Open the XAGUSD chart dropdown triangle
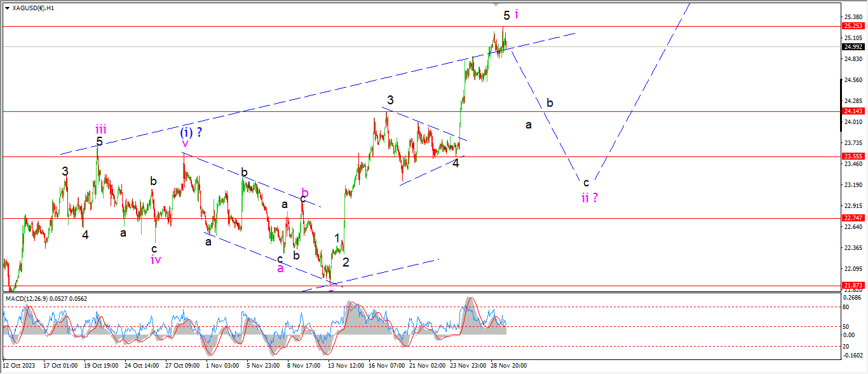Image resolution: width=868 pixels, height=374 pixels. 6,8
